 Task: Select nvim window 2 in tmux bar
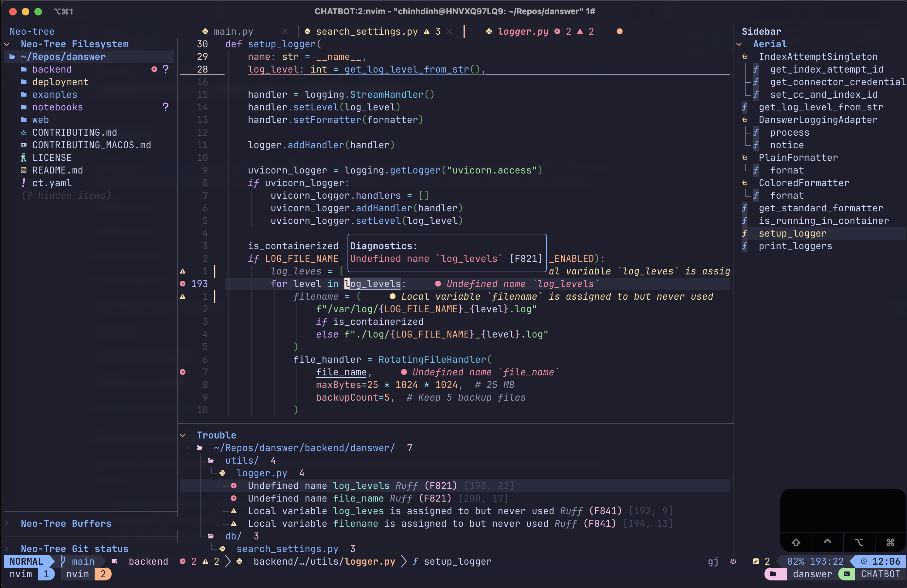pyautogui.click(x=86, y=574)
